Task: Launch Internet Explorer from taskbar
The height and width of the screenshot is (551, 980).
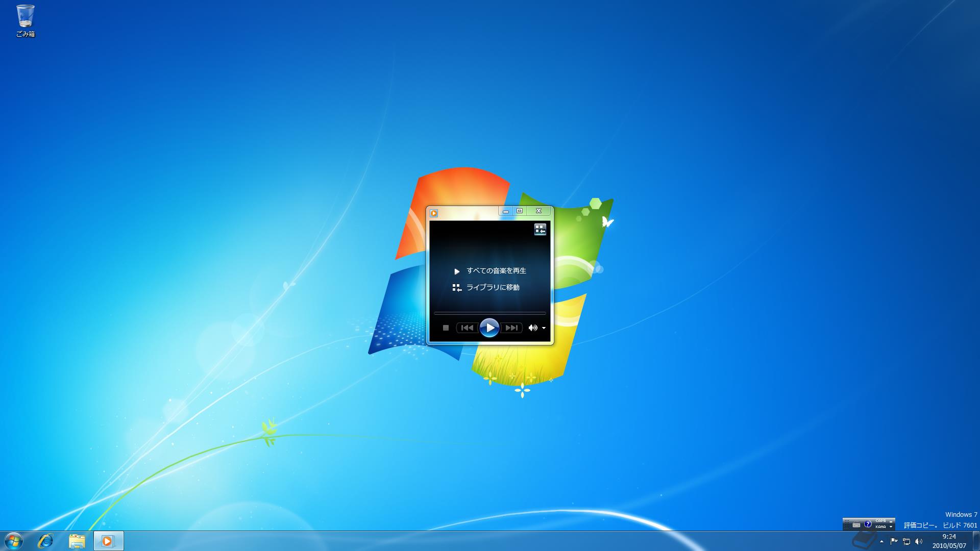Action: (45, 541)
